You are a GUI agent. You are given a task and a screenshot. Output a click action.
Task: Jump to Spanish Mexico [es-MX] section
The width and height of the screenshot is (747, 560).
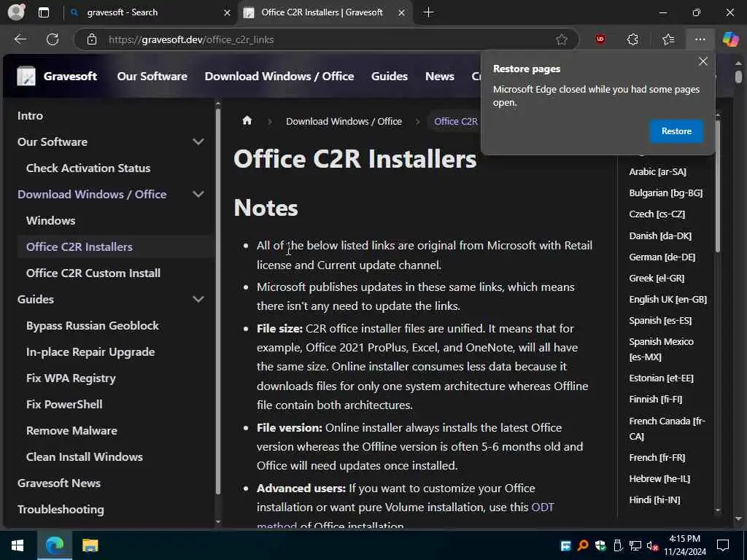(661, 349)
